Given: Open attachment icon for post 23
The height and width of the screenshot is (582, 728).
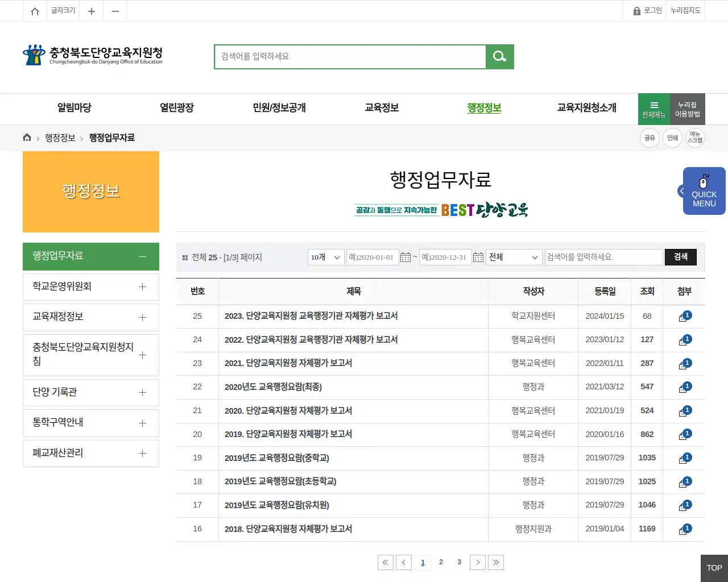Looking at the screenshot, I should coord(685,364).
